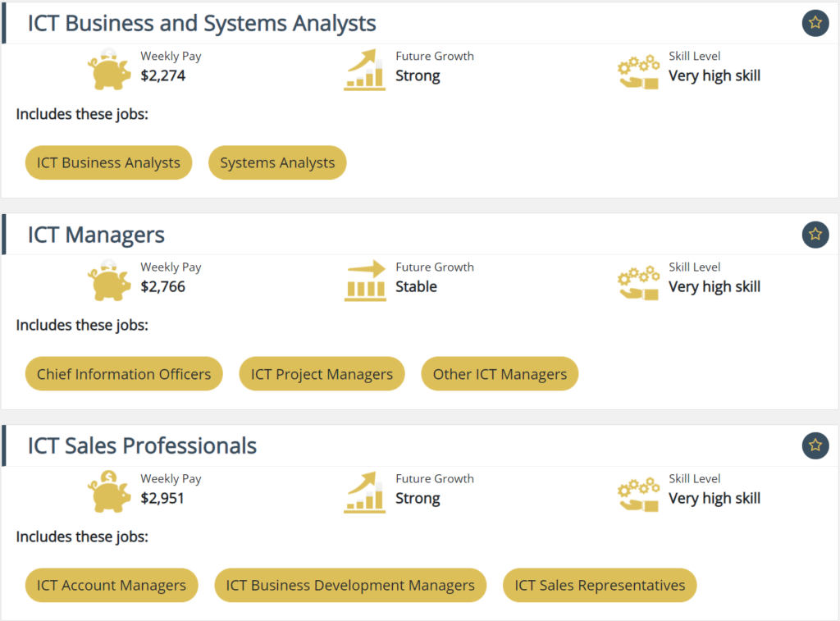Screen dimensions: 840x621
Task: Star the ICT Sales Professionals card
Action: coord(815,445)
